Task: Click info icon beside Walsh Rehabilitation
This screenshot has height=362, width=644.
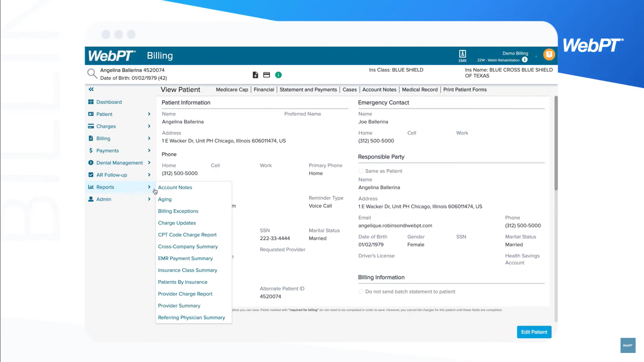Action: (525, 60)
